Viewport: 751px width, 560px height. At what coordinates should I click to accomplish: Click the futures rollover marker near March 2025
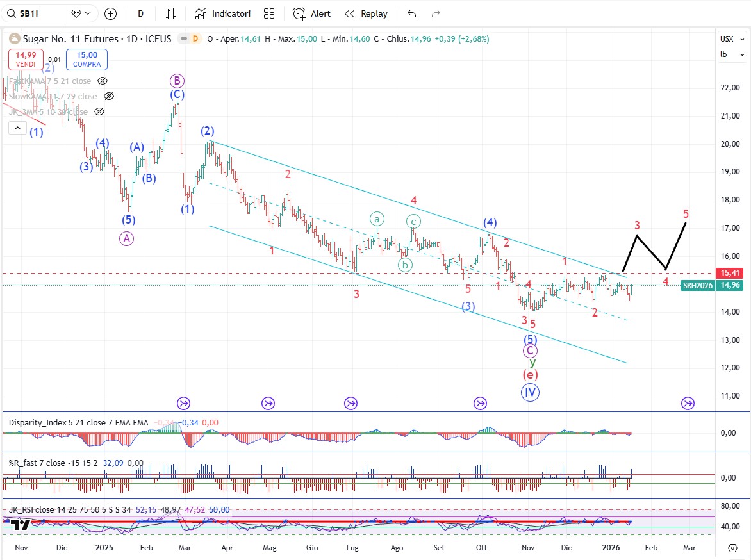pos(184,403)
